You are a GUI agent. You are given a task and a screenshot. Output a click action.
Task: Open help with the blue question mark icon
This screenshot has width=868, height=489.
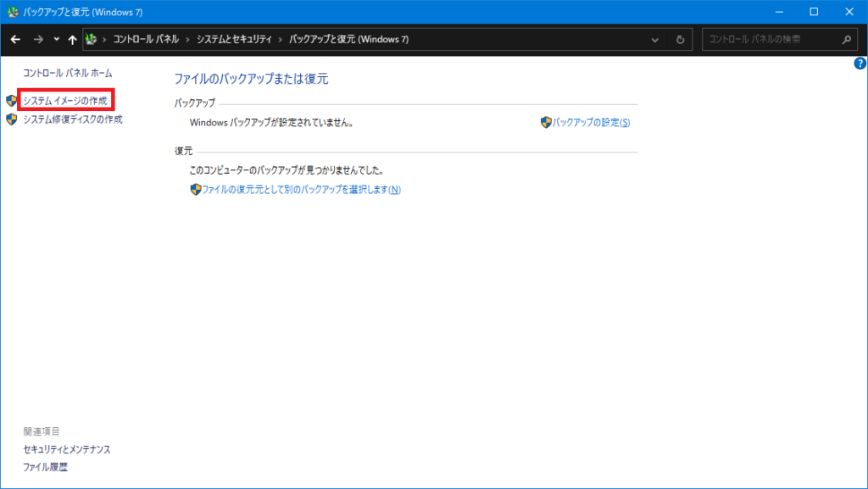click(x=860, y=64)
